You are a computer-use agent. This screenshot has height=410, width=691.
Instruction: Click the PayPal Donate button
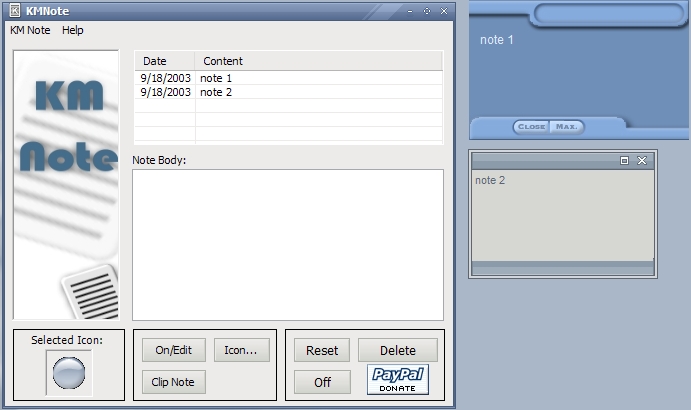pyautogui.click(x=398, y=380)
